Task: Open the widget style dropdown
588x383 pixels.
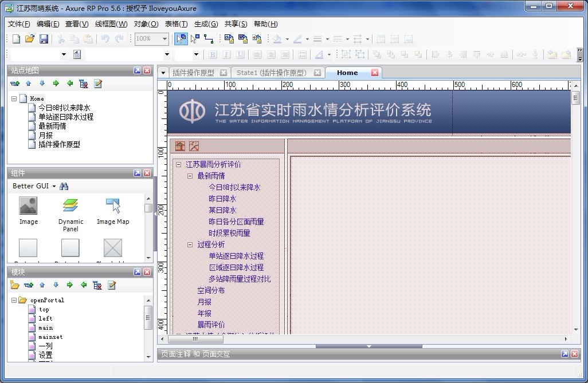Action: point(64,54)
